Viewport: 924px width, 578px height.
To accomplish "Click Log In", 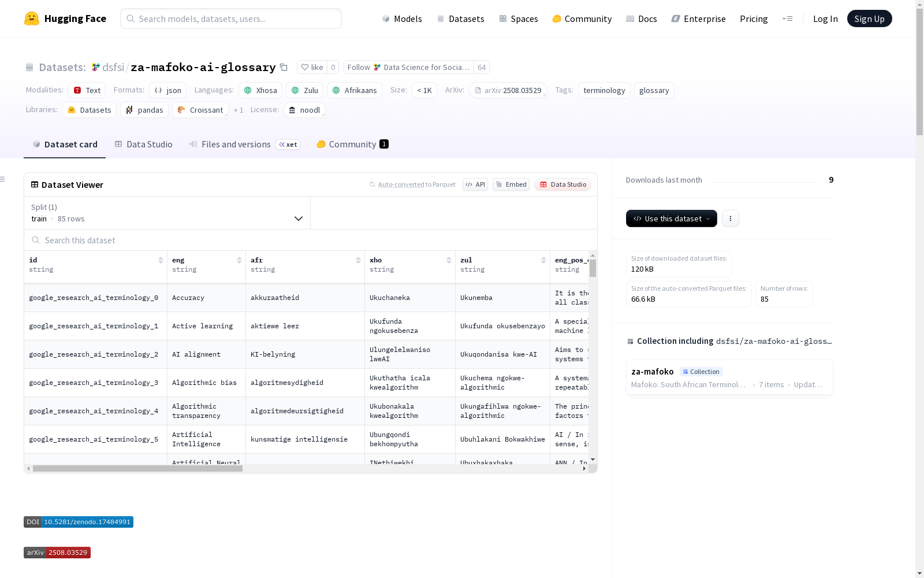I will (x=825, y=18).
